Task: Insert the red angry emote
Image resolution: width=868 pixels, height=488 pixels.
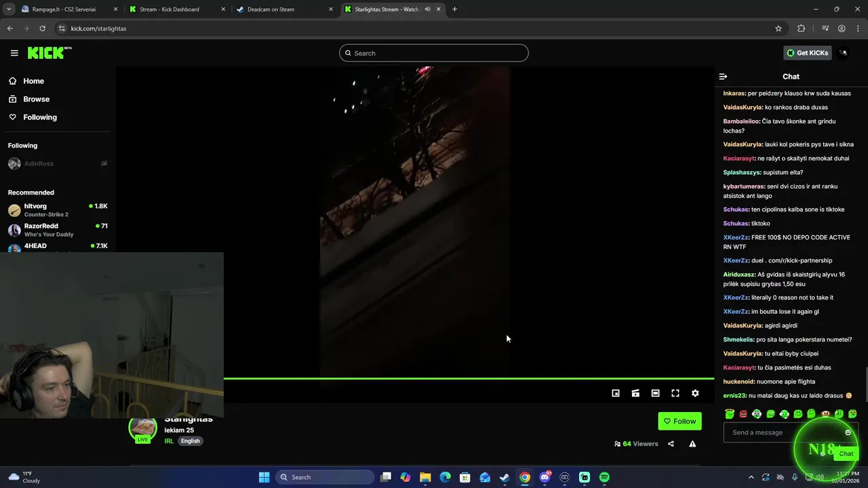Action: coord(743,413)
